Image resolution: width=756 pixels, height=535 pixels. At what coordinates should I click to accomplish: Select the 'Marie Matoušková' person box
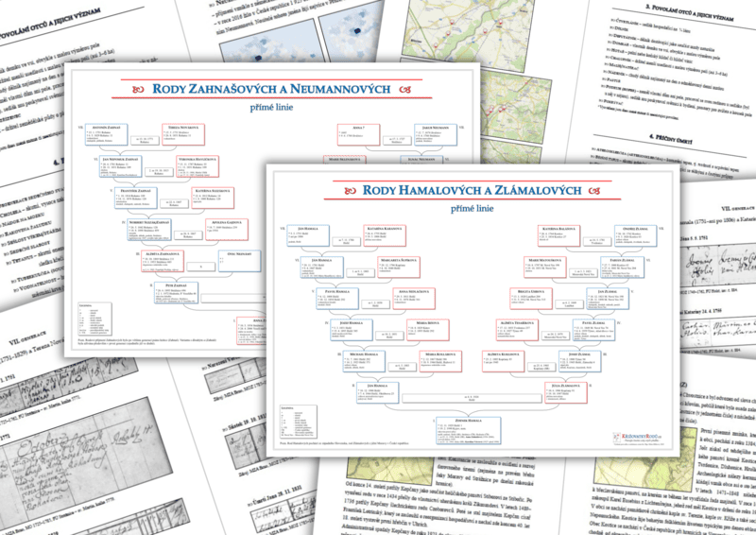(x=545, y=267)
